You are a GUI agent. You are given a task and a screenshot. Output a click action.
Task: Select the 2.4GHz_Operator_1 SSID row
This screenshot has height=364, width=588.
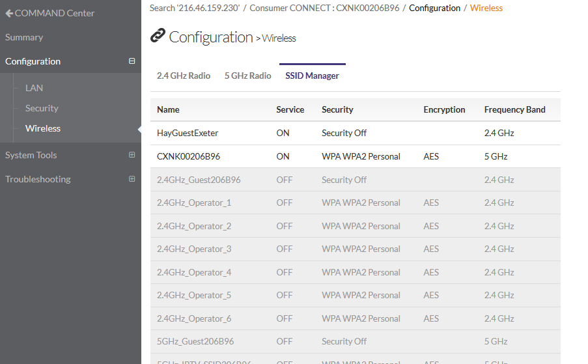pos(194,203)
